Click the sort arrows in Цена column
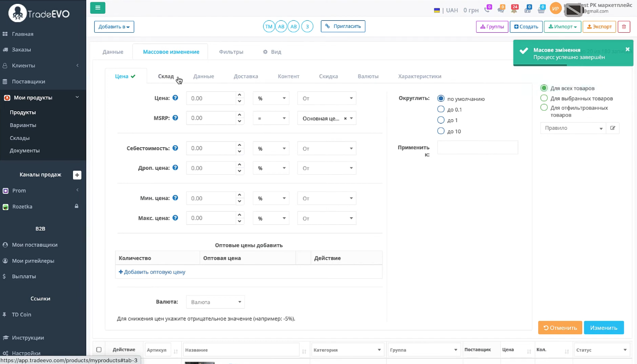Screen dimensions: 637x364 pyautogui.click(x=529, y=351)
